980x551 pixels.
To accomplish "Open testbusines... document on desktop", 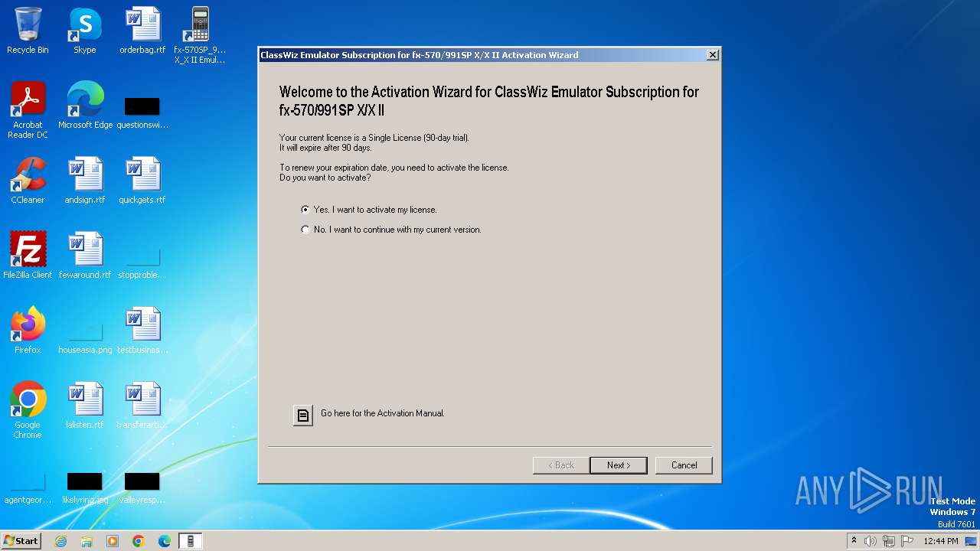I will [x=142, y=331].
